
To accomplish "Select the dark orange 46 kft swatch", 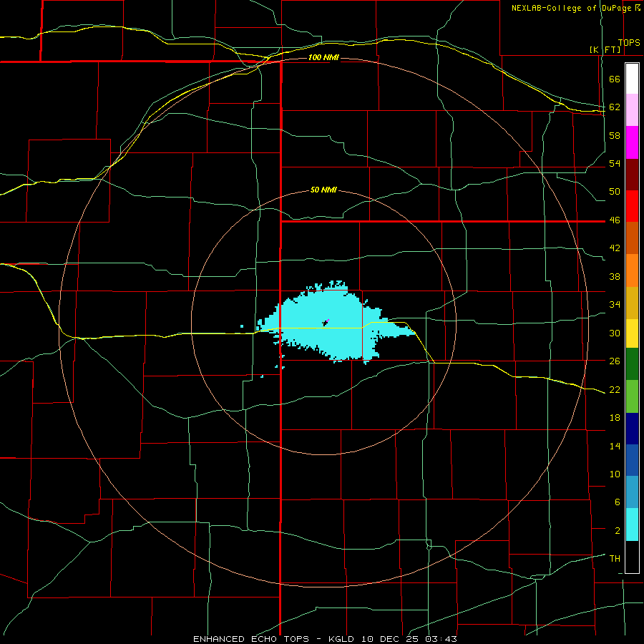I will [x=632, y=238].
